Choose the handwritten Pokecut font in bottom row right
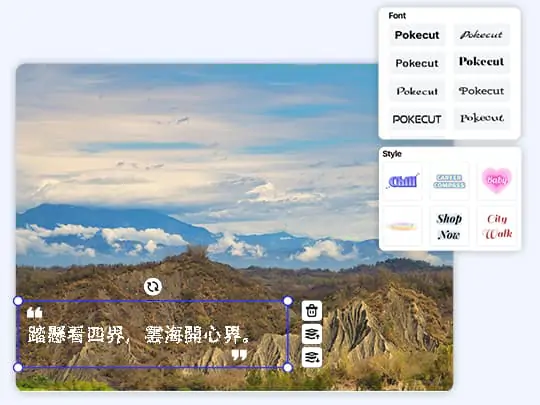 tap(481, 118)
